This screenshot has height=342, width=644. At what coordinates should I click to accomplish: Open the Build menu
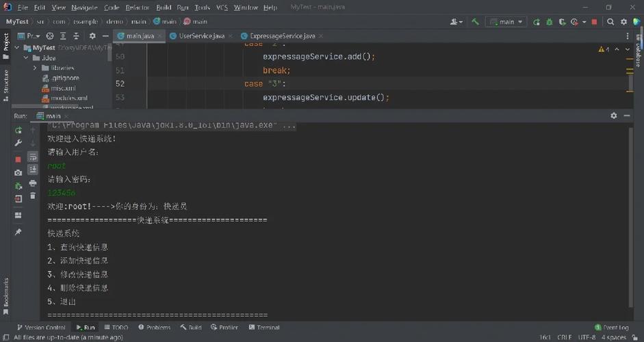pyautogui.click(x=164, y=8)
